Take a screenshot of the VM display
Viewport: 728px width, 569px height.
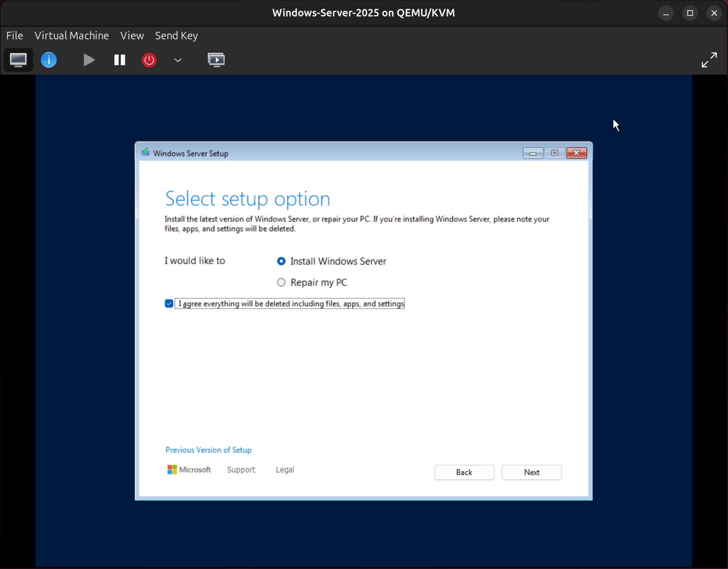(x=216, y=60)
